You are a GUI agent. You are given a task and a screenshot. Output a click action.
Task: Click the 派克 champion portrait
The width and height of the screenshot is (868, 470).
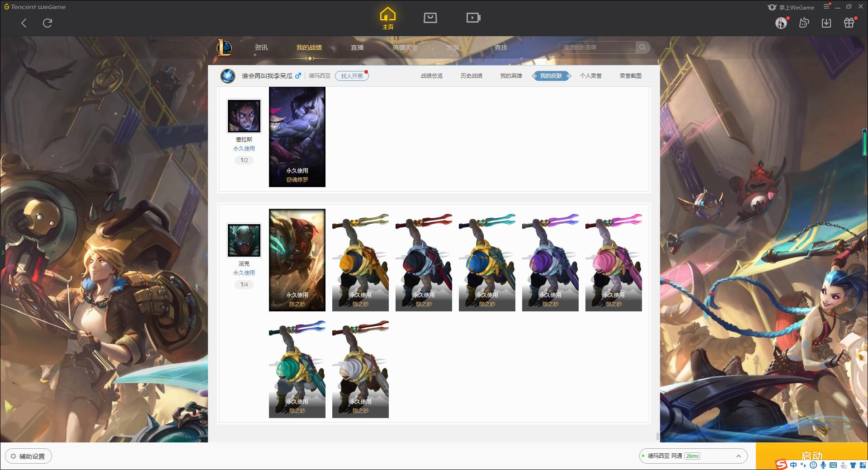pos(244,240)
